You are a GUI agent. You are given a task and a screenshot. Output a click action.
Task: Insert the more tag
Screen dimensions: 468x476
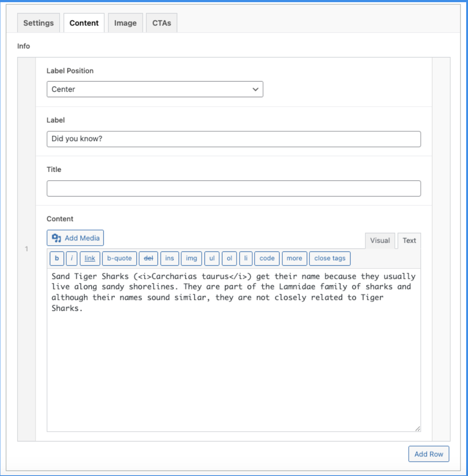tap(294, 258)
